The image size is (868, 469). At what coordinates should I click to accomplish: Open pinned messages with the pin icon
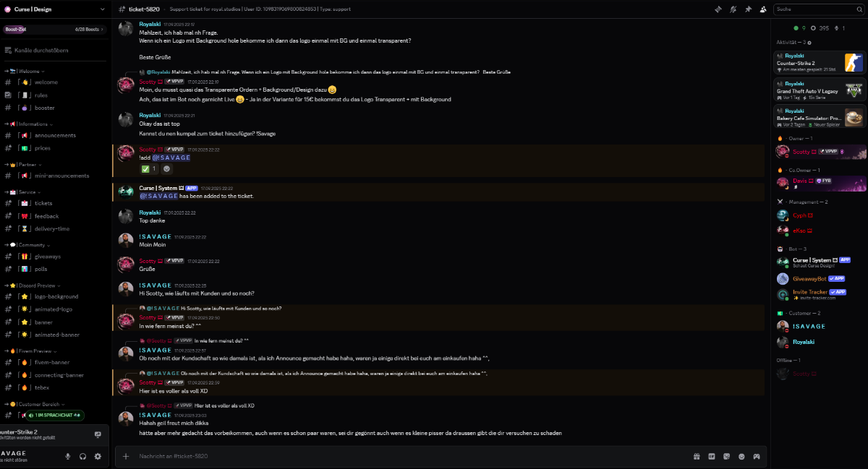click(748, 9)
